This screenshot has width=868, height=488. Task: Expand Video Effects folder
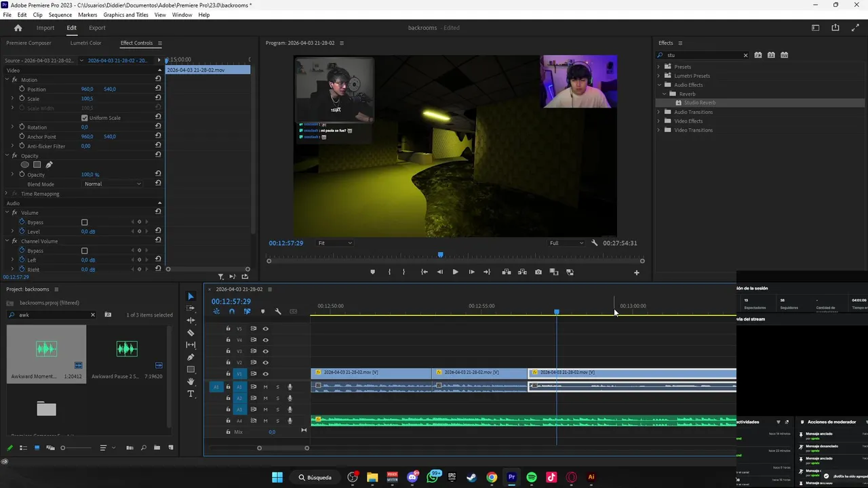pyautogui.click(x=658, y=121)
